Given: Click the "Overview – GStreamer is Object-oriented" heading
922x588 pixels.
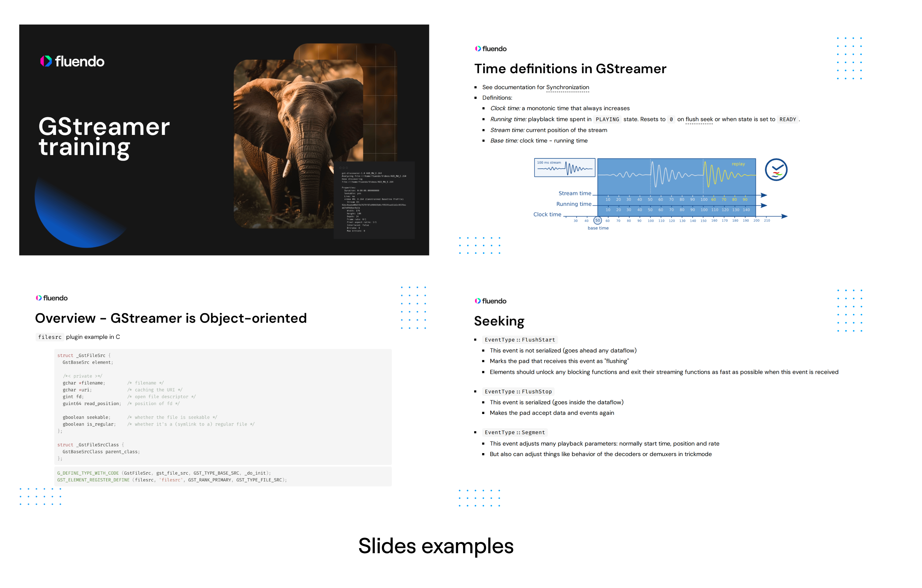Looking at the screenshot, I should 171,318.
